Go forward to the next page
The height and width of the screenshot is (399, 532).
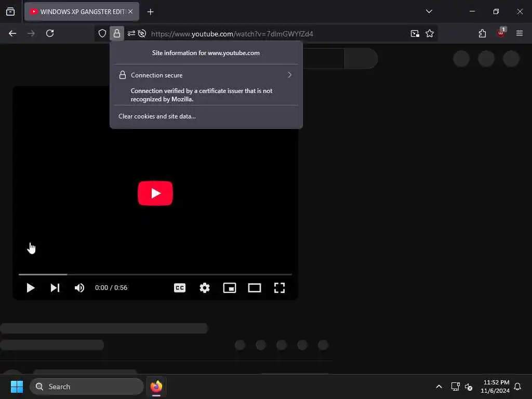(31, 33)
